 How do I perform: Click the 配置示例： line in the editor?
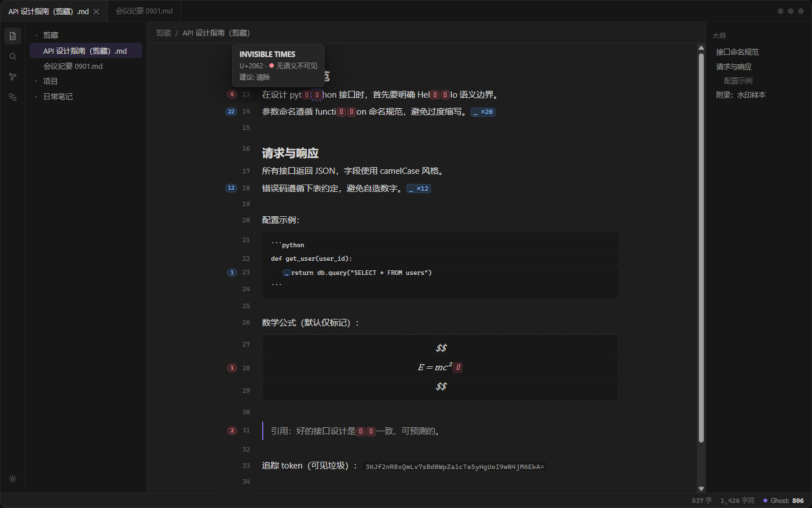click(281, 220)
